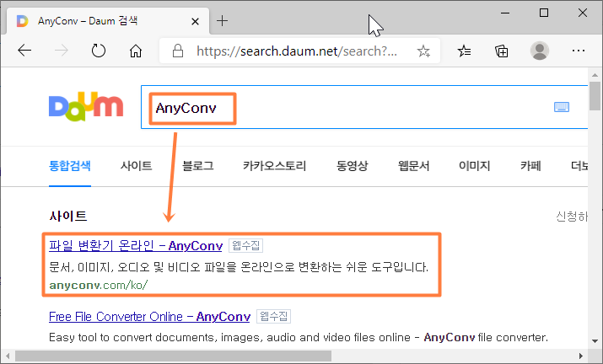The image size is (603, 364).
Task: Open Free File Converter Online – AnyConv link
Action: point(149,316)
